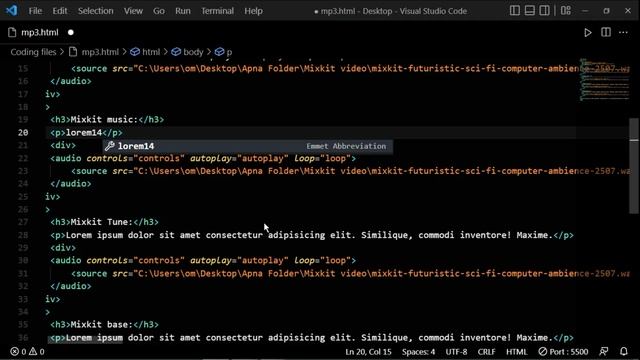Open the Go menu

[159, 11]
